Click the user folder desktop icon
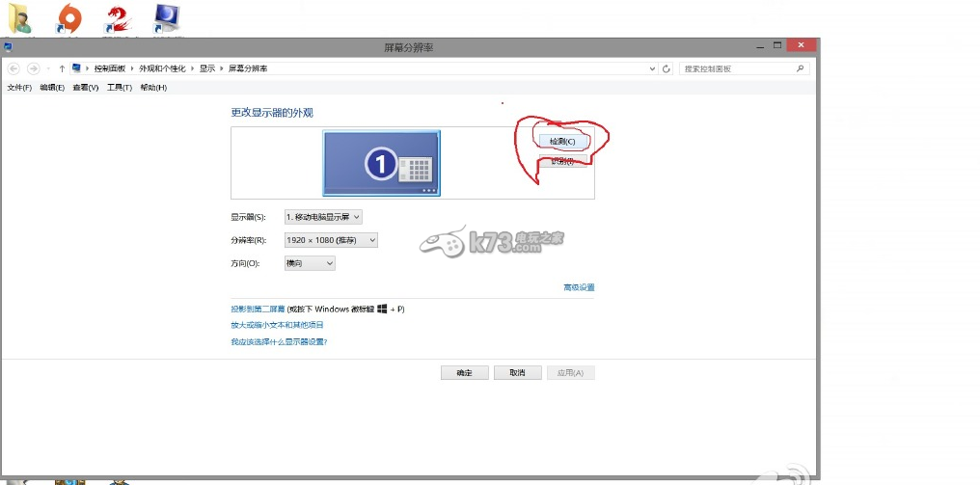 [x=19, y=17]
